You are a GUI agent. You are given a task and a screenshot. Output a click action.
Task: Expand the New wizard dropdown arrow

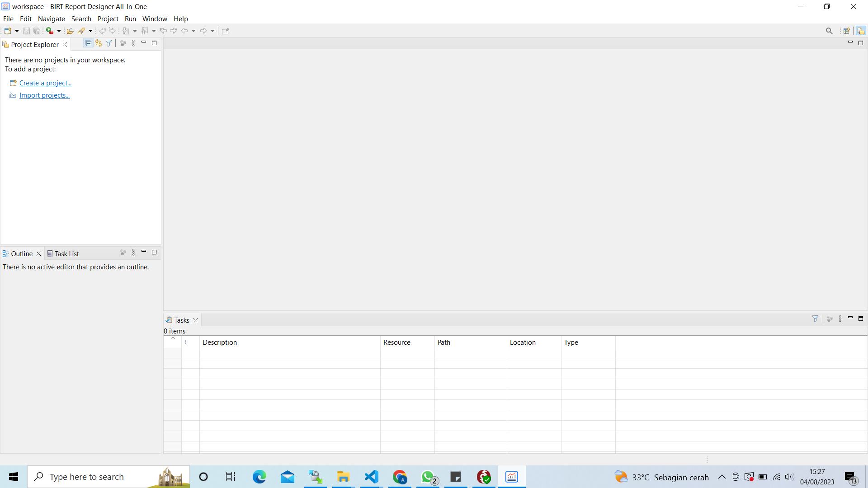coord(17,31)
